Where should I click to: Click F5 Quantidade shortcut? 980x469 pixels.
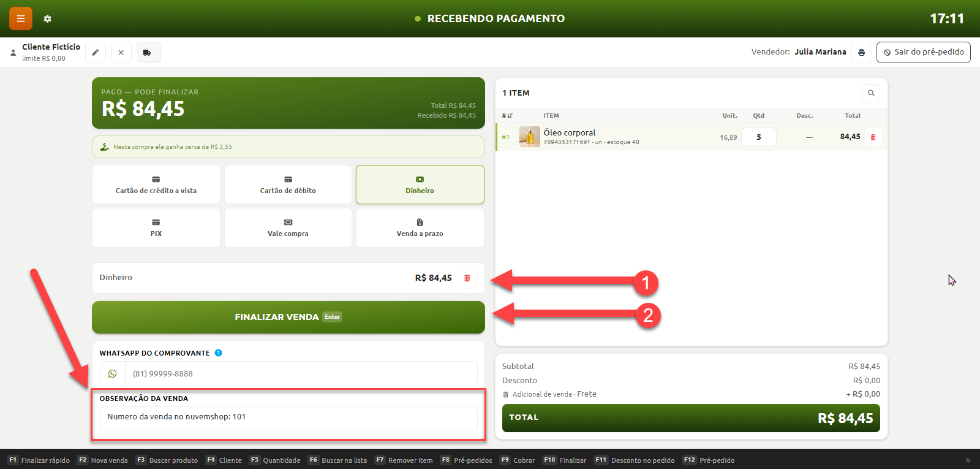pyautogui.click(x=275, y=460)
